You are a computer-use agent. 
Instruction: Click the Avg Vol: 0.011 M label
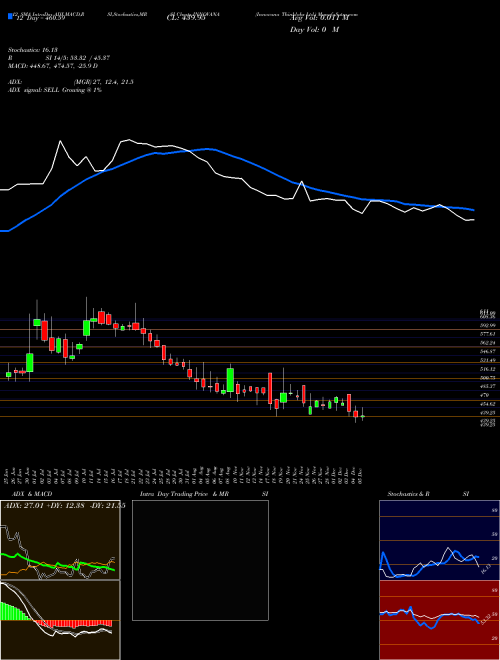pyautogui.click(x=319, y=19)
